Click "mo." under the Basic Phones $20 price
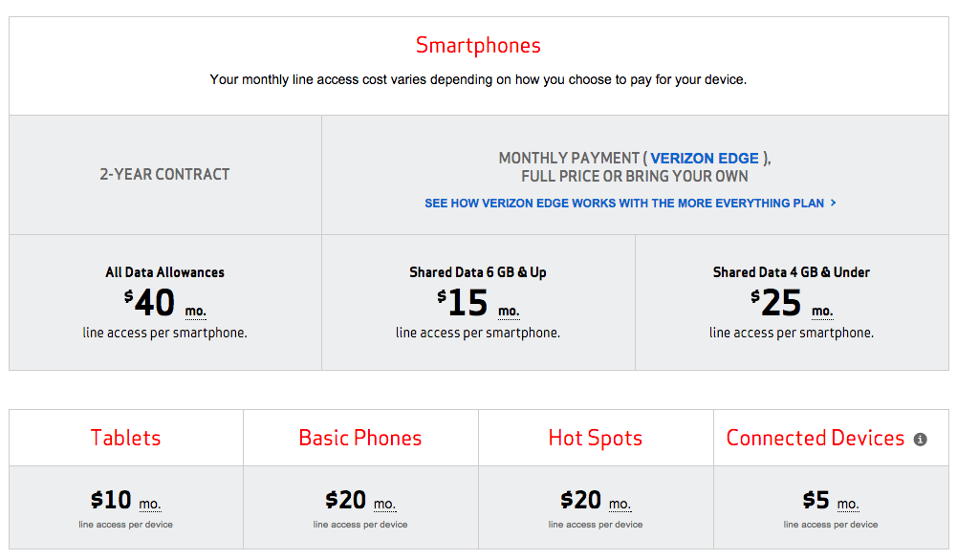Screen dimensions: 957x560 tap(384, 504)
